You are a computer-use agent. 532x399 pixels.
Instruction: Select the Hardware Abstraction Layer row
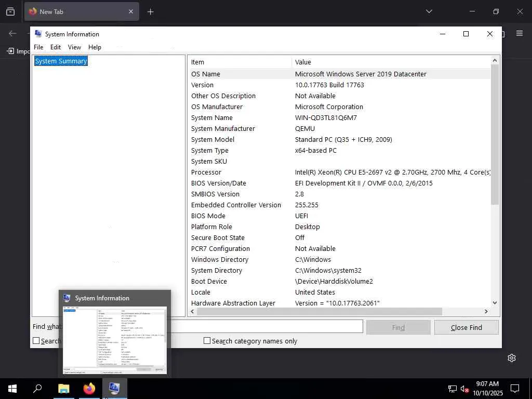pyautogui.click(x=340, y=303)
